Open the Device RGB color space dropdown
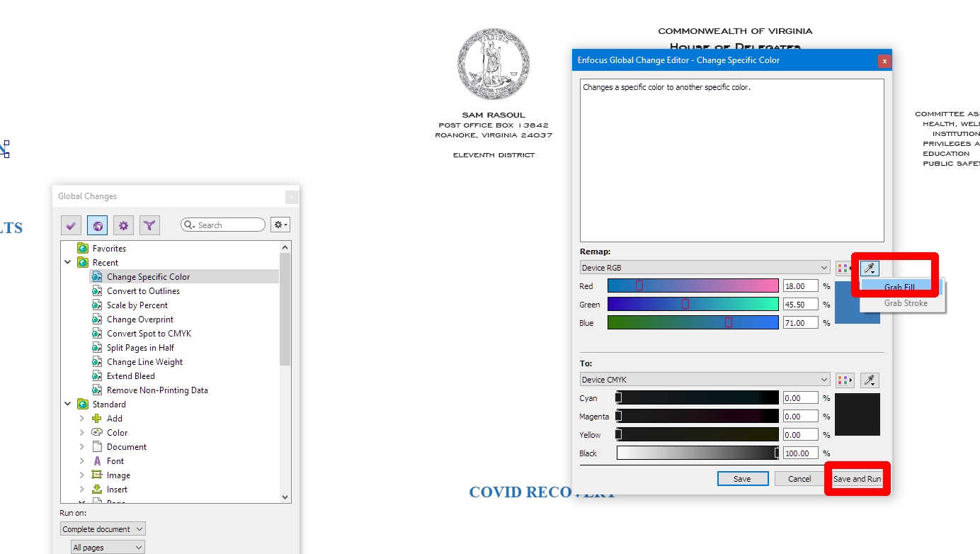The image size is (980, 554). pyautogui.click(x=705, y=268)
